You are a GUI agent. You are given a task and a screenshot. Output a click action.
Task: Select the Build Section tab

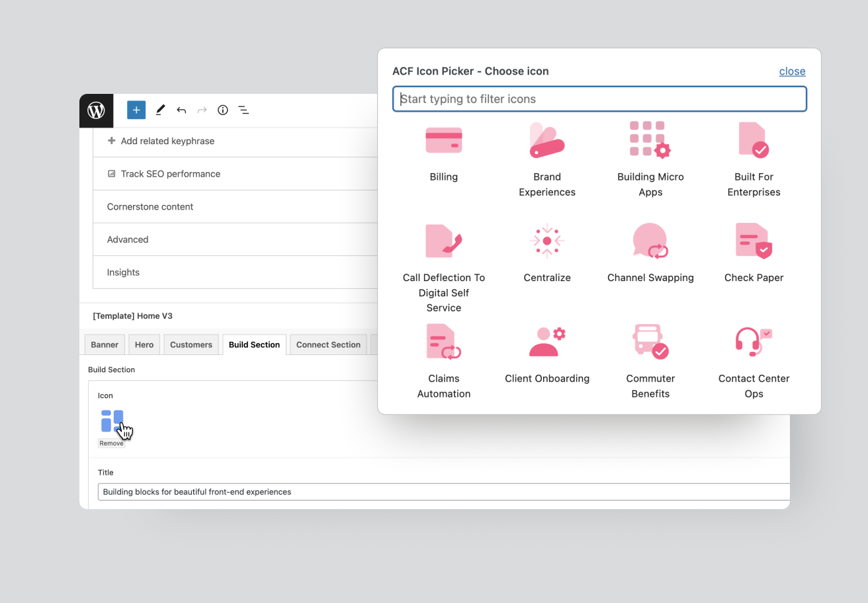tap(254, 344)
